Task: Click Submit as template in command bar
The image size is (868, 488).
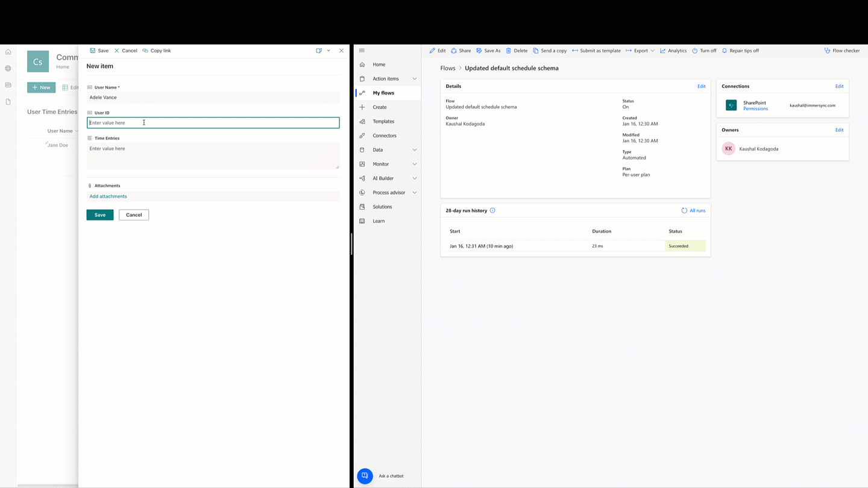Action: coord(596,51)
